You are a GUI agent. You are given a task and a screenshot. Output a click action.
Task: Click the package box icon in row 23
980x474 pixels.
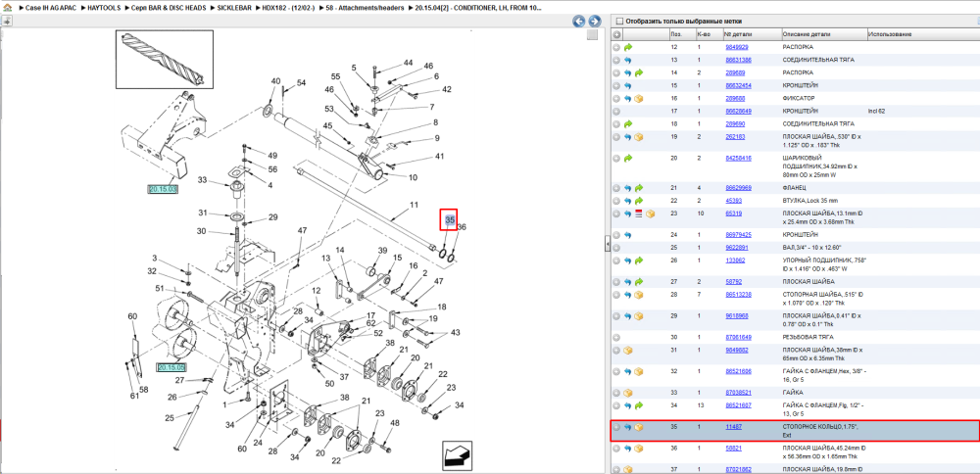(x=650, y=213)
